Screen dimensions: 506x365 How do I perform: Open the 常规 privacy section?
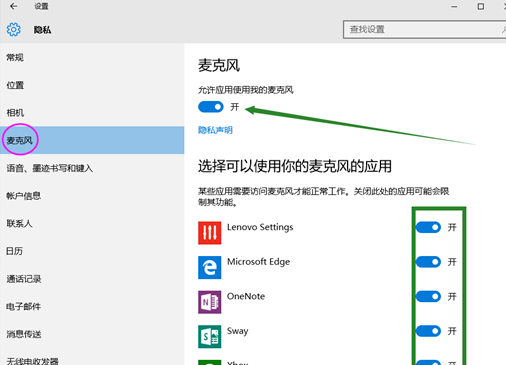tap(92, 58)
